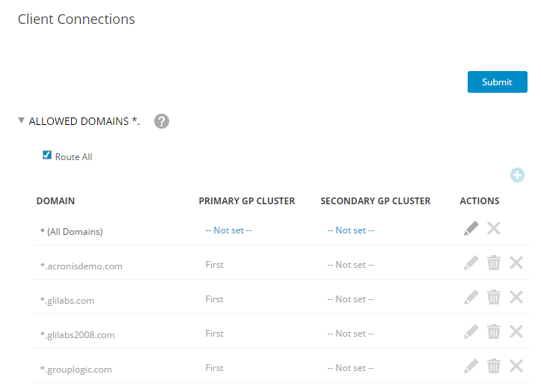Open primary GP cluster for All Domains
Screen dimensions: 541x392
click(228, 230)
